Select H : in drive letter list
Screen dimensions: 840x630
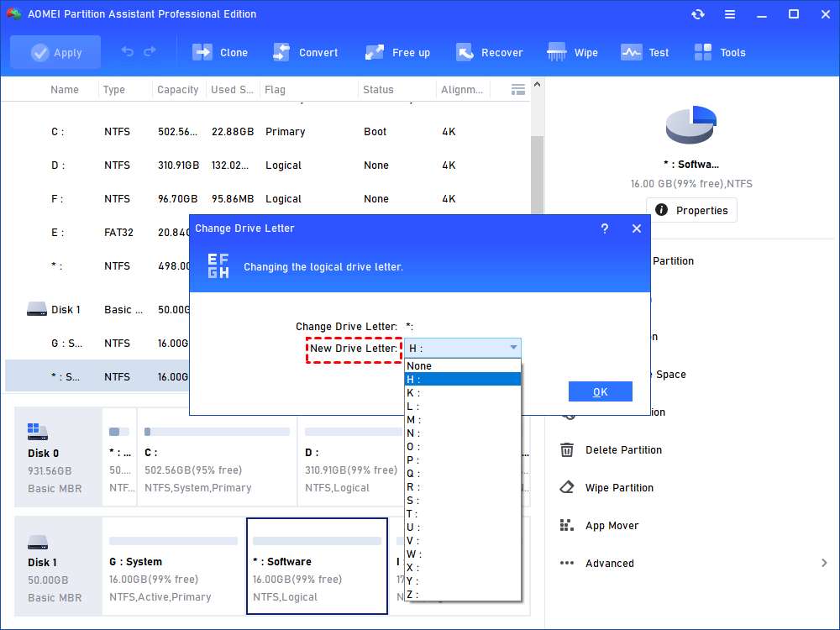pos(463,380)
